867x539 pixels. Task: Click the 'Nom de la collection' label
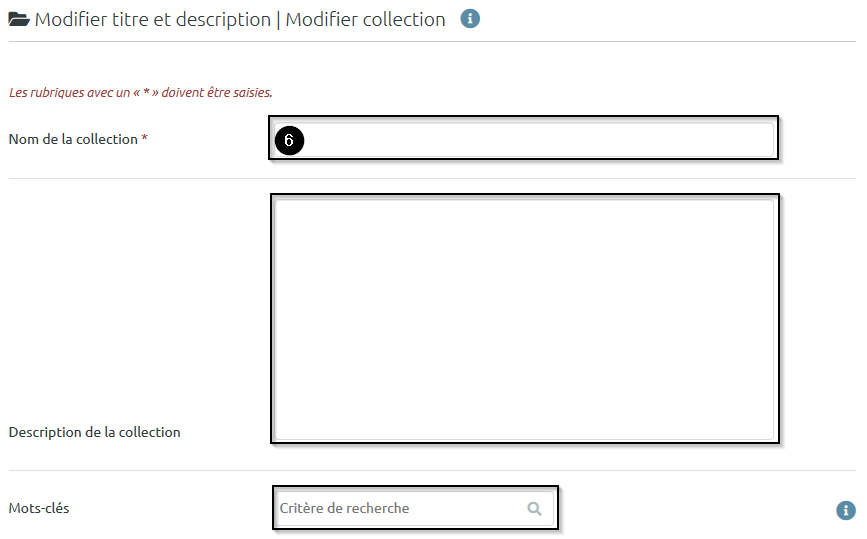(73, 140)
